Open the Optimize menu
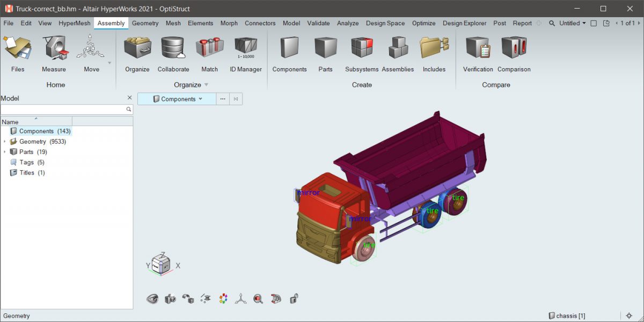This screenshot has height=322, width=644. tap(423, 23)
